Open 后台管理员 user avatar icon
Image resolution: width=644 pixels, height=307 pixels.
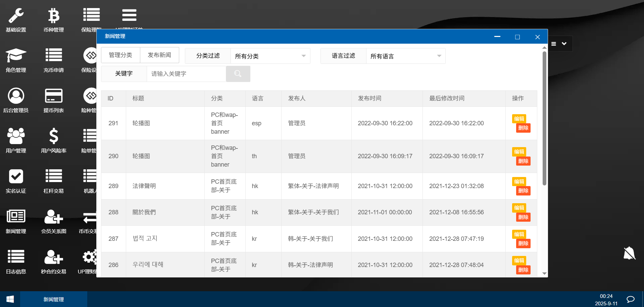[x=16, y=96]
